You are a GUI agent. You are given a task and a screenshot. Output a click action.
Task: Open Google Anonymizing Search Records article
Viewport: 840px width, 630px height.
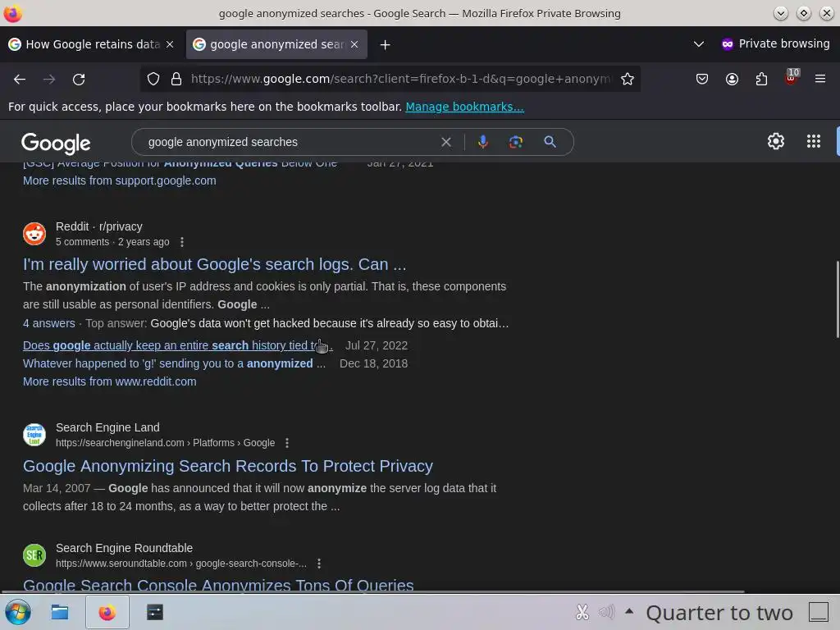[228, 466]
